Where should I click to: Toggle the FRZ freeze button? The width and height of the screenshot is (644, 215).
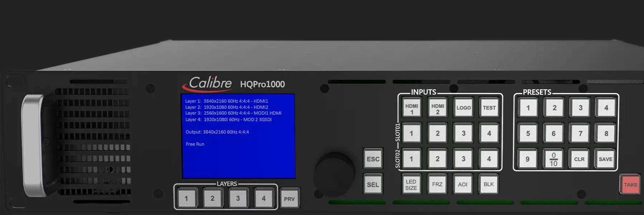point(437,184)
